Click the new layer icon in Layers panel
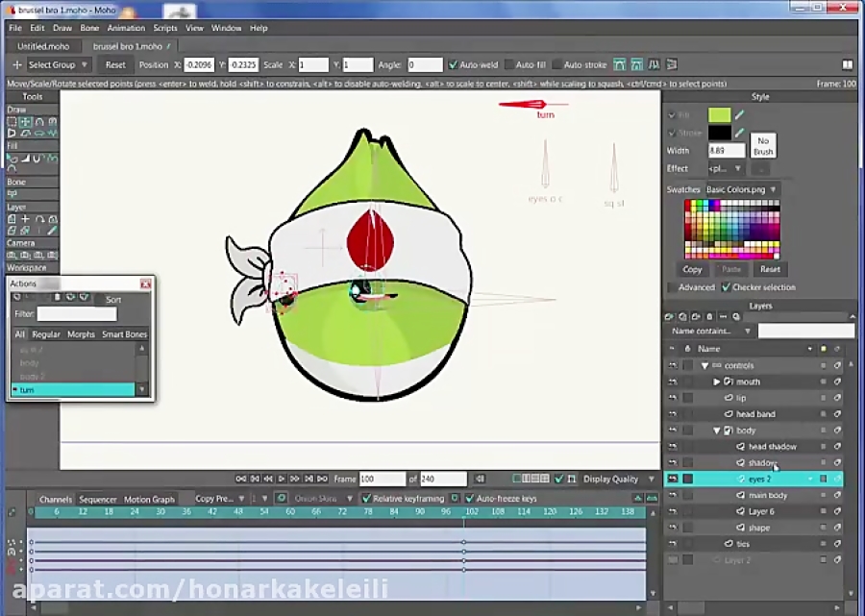Image resolution: width=865 pixels, height=616 pixels. pos(669,316)
